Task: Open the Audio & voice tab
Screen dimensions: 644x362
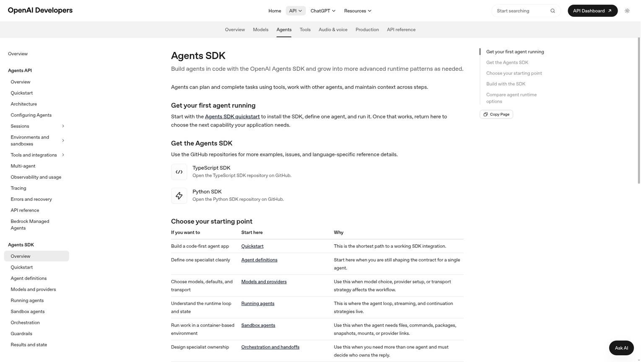Action: pos(333,30)
